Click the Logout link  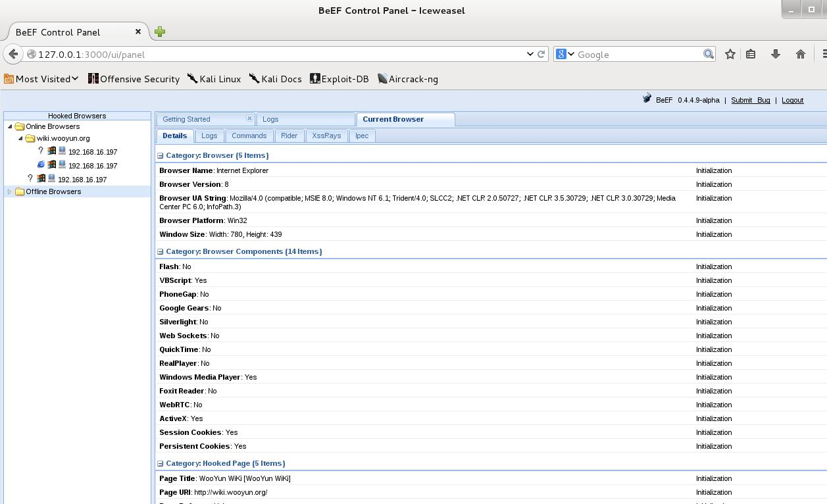pos(792,100)
